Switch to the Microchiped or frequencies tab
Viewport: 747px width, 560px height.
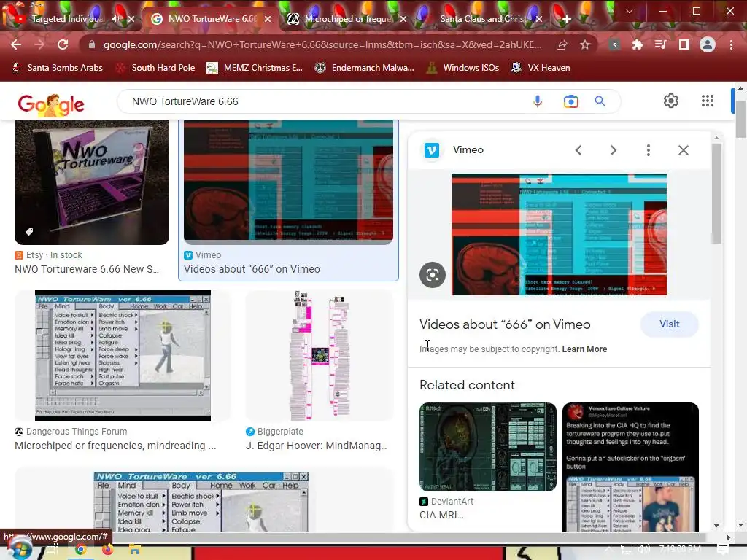click(348, 19)
